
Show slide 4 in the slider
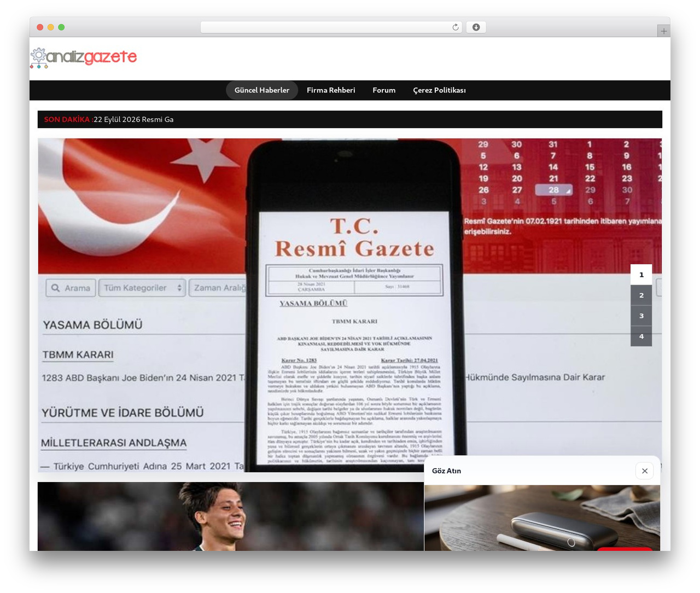[641, 336]
